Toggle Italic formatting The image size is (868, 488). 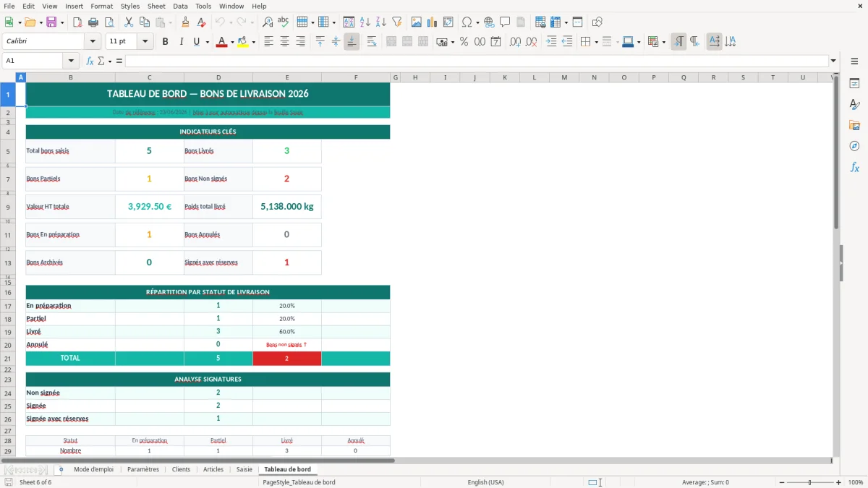click(181, 42)
